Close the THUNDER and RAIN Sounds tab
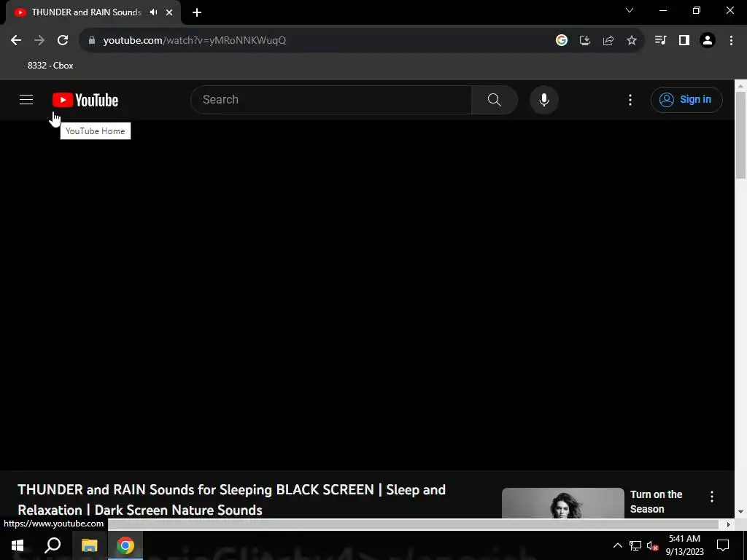The width and height of the screenshot is (747, 560). pos(169,12)
